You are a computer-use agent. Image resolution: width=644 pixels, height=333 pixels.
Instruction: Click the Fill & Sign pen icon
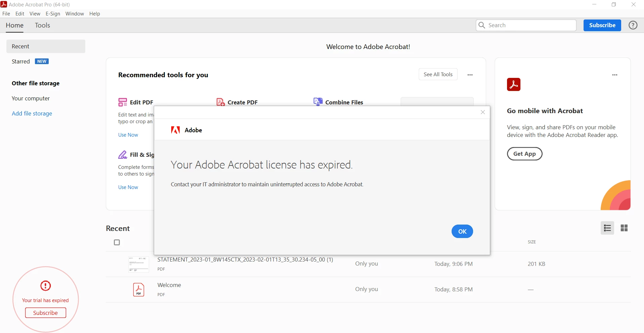[123, 155]
